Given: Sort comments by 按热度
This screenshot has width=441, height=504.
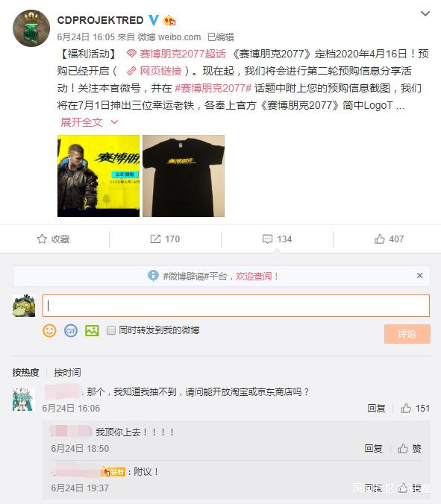Looking at the screenshot, I should click(x=25, y=372).
